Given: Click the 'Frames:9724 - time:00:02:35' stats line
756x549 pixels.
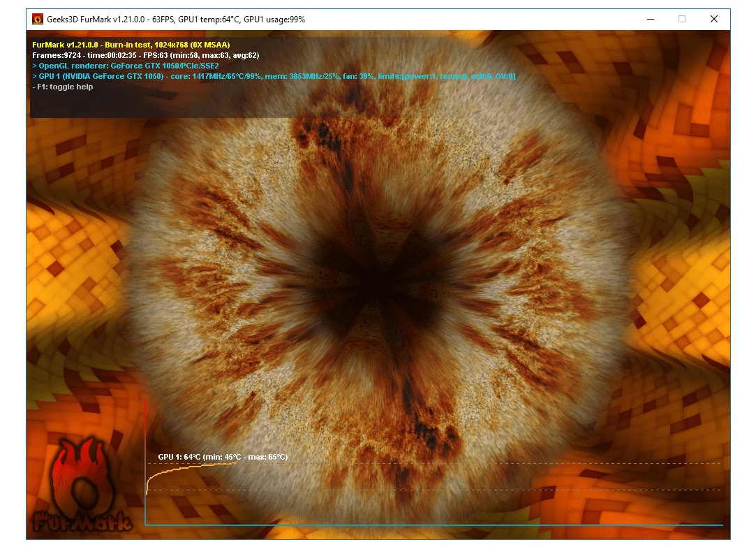Looking at the screenshot, I should (x=146, y=55).
